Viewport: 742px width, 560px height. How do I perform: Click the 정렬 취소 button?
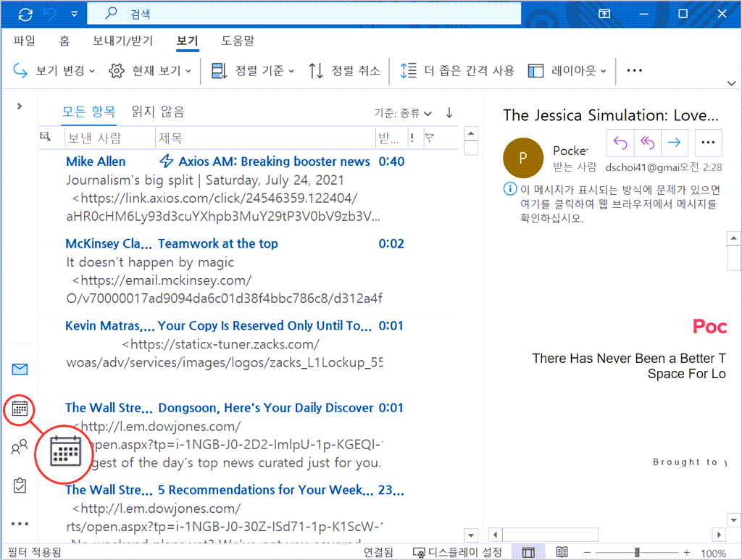pyautogui.click(x=344, y=70)
